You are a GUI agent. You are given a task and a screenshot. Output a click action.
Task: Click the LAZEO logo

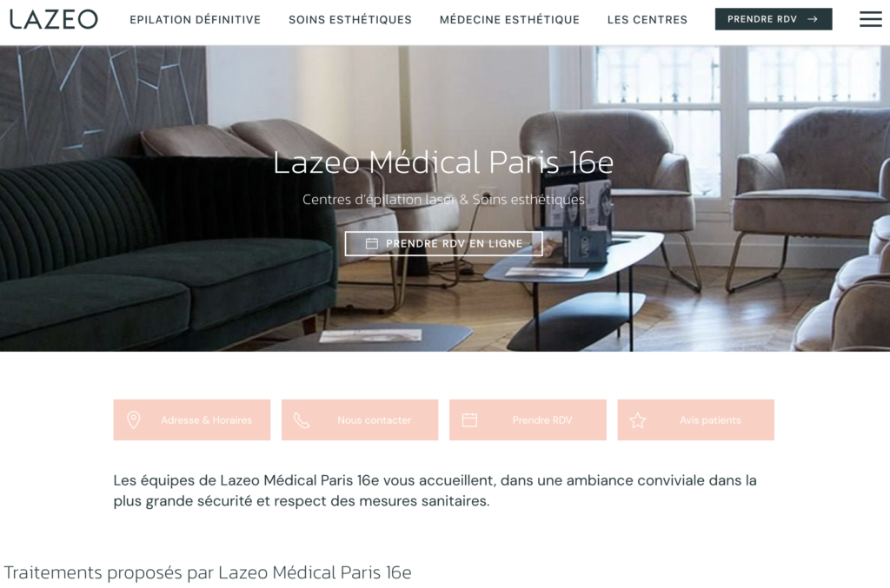pos(54,19)
